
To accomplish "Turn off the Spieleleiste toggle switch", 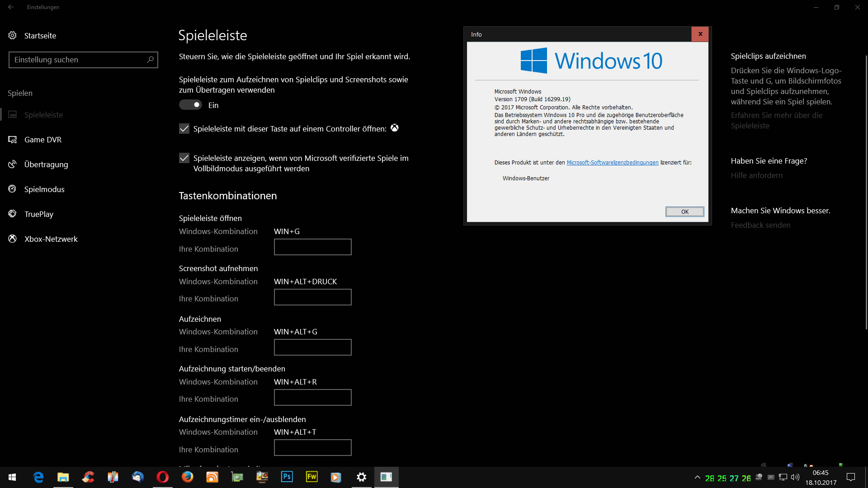I will [190, 105].
